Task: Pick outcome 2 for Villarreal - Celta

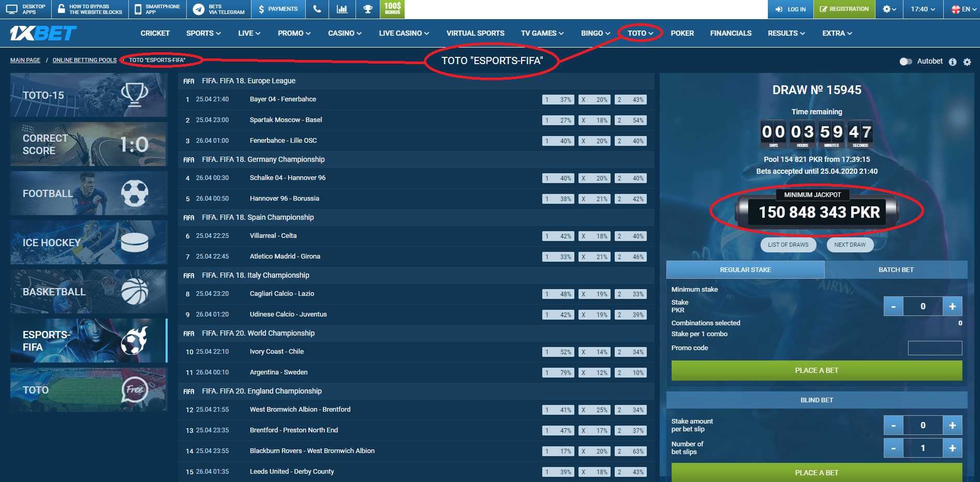Action: click(630, 236)
